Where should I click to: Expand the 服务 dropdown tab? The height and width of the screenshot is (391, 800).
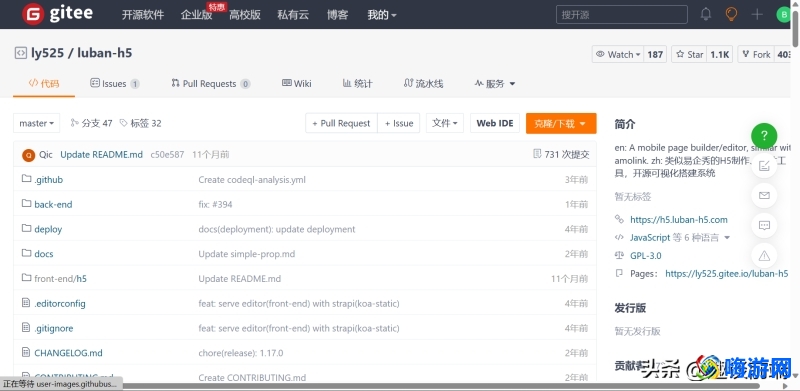pyautogui.click(x=495, y=83)
